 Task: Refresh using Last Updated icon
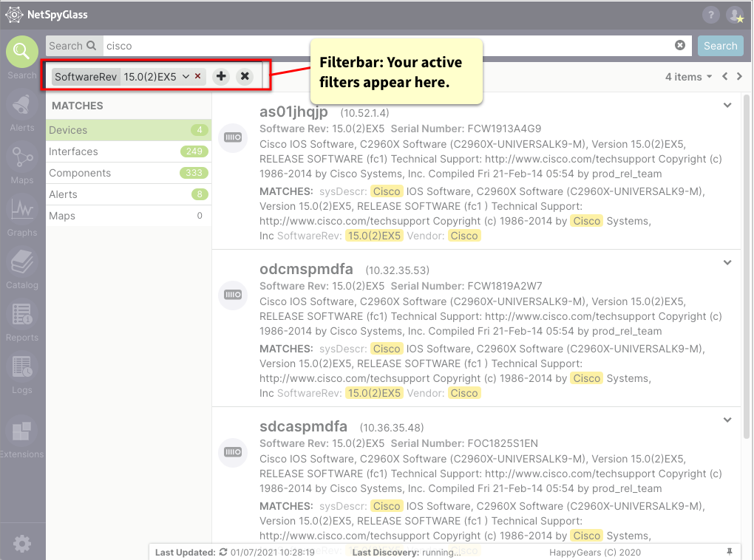click(x=223, y=552)
